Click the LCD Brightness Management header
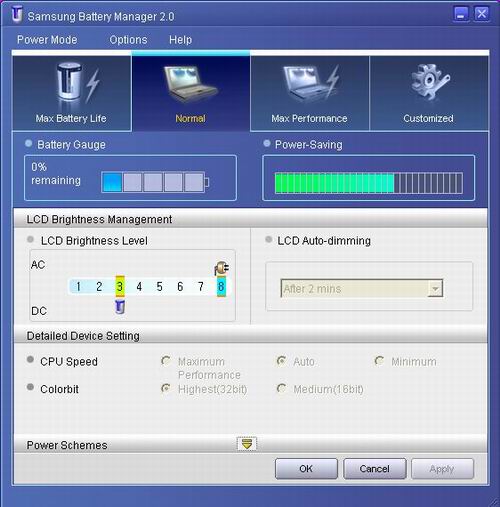Screen dimensions: 500x507 [x=99, y=219]
